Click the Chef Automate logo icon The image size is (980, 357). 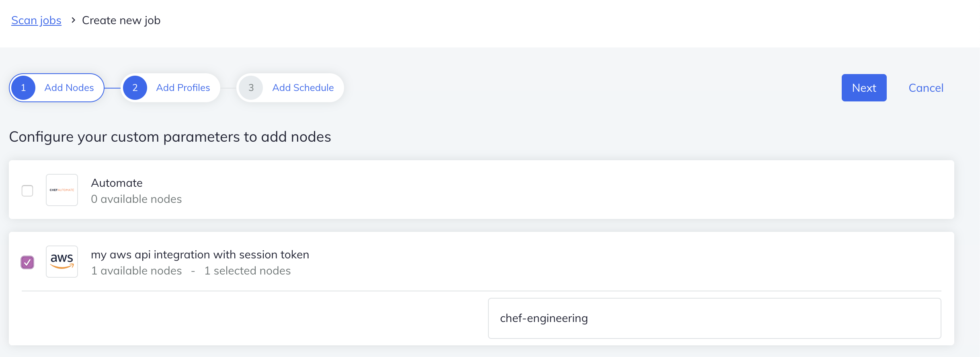tap(61, 190)
